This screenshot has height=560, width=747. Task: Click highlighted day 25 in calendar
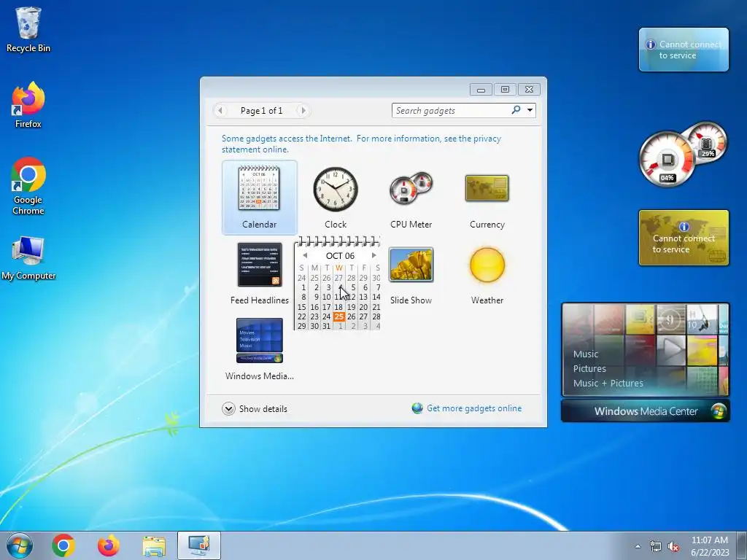338,316
